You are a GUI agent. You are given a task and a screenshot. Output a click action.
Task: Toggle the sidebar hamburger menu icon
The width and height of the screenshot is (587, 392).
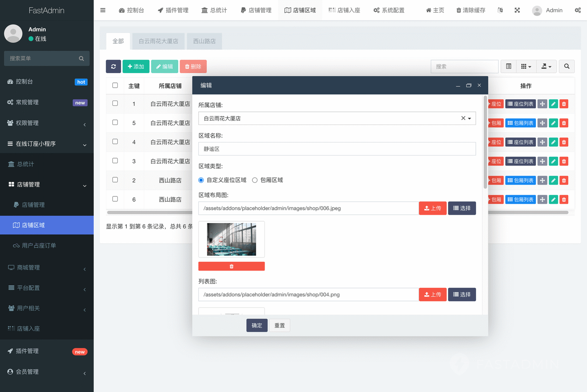103,10
